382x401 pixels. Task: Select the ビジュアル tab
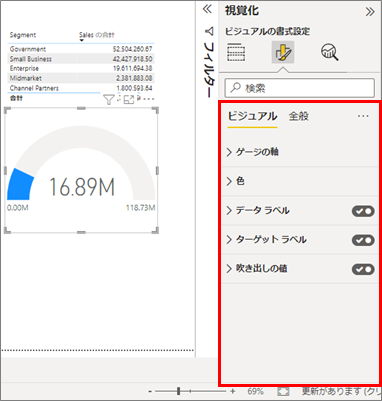tap(252, 116)
